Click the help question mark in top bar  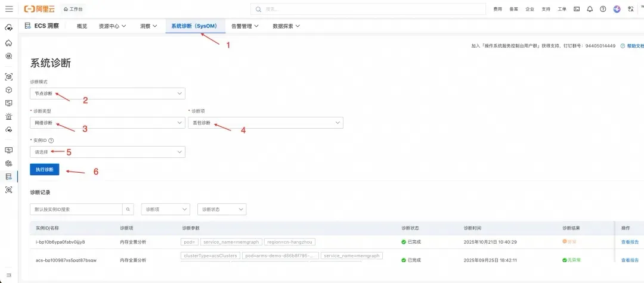coord(603,8)
